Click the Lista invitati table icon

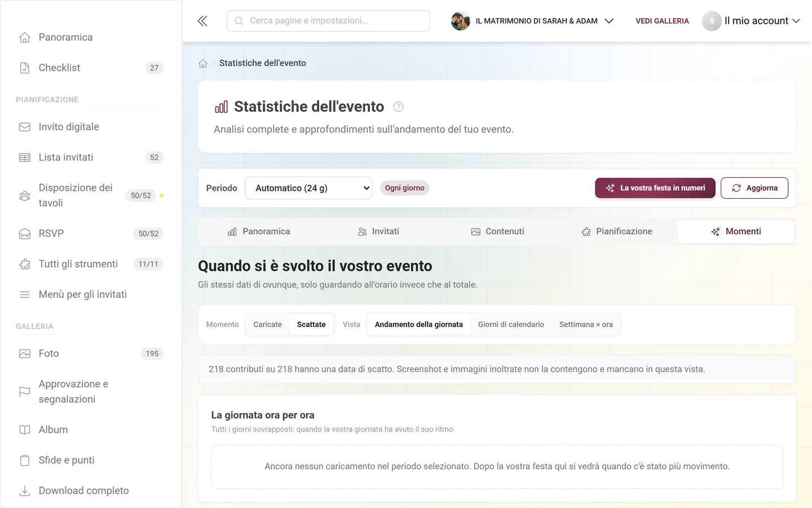tap(25, 157)
